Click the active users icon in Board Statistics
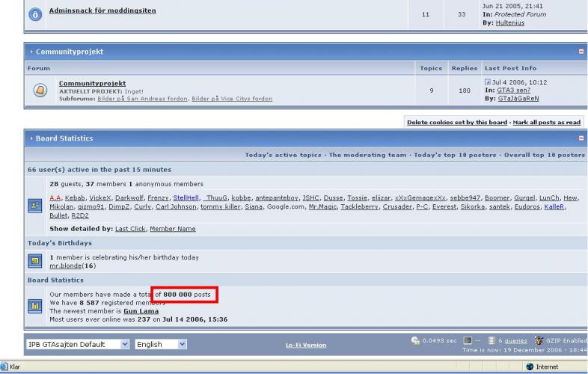The height and width of the screenshot is (374, 588). point(35,206)
